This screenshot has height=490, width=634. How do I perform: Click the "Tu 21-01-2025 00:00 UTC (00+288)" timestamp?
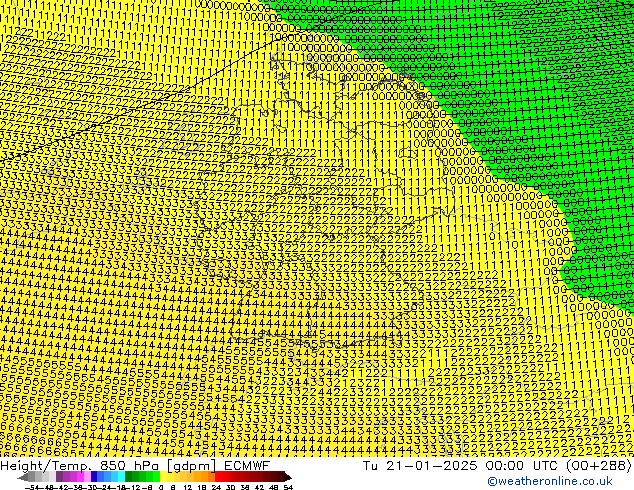click(497, 466)
